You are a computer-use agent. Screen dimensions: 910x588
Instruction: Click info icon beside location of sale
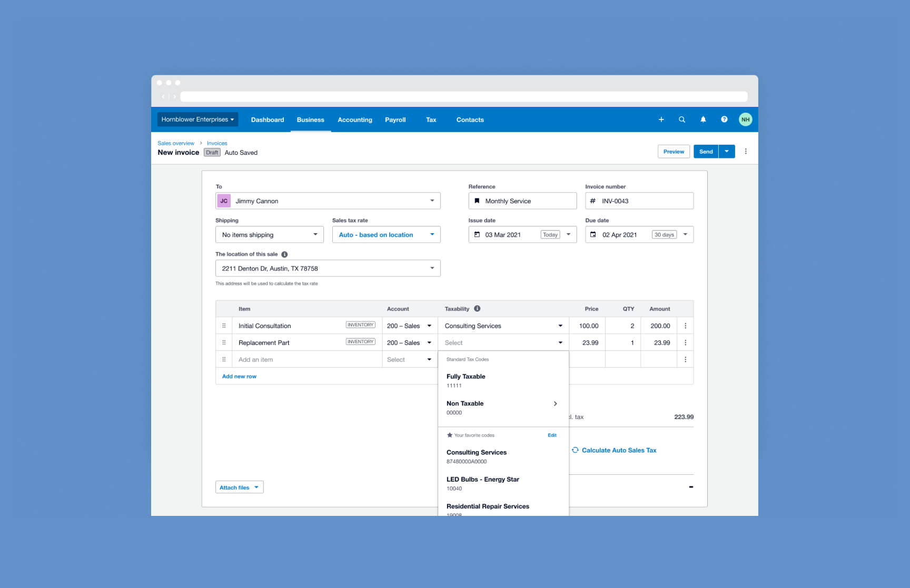coord(284,254)
